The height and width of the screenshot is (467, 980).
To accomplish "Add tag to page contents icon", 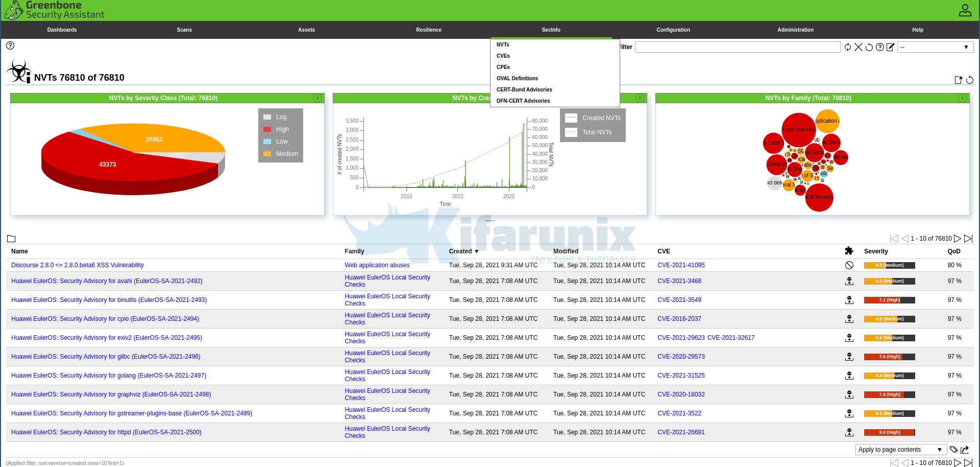I will coord(953,450).
